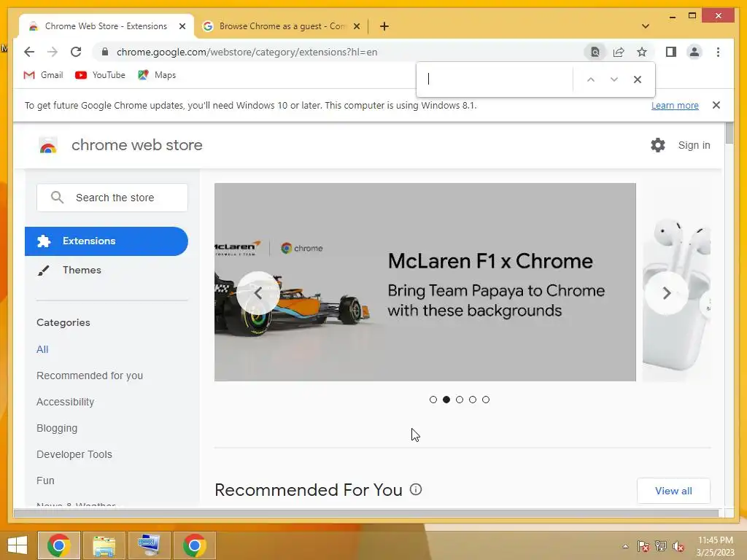Expand the tab search chevron

click(646, 26)
